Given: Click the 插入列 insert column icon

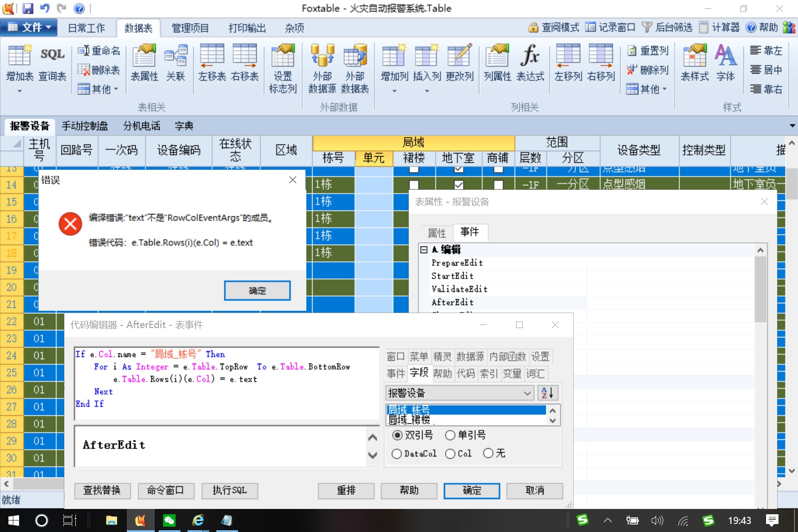Looking at the screenshot, I should [x=427, y=62].
